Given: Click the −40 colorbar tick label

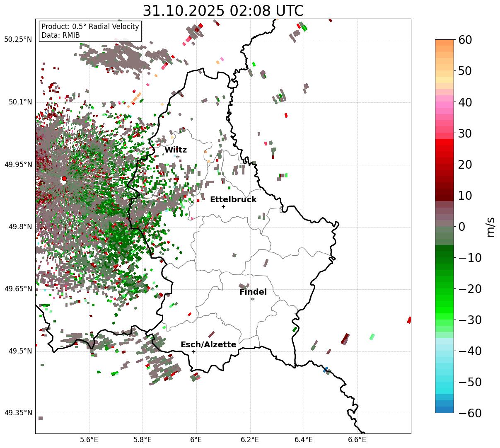Looking at the screenshot, I should [x=469, y=351].
